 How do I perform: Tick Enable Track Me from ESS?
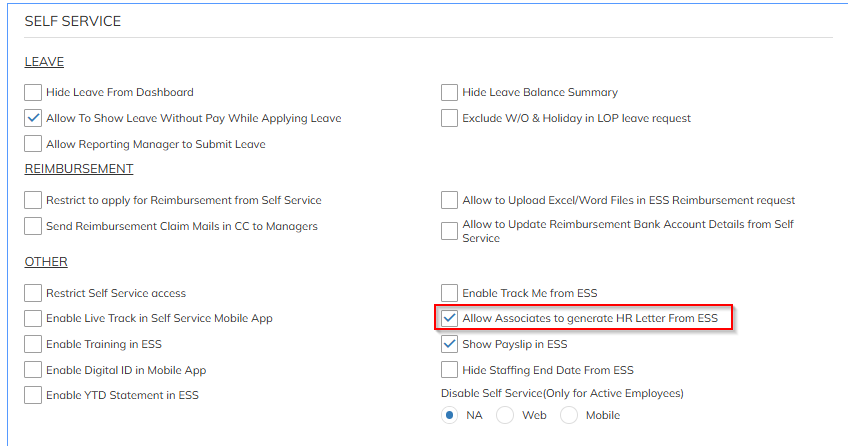click(x=450, y=293)
